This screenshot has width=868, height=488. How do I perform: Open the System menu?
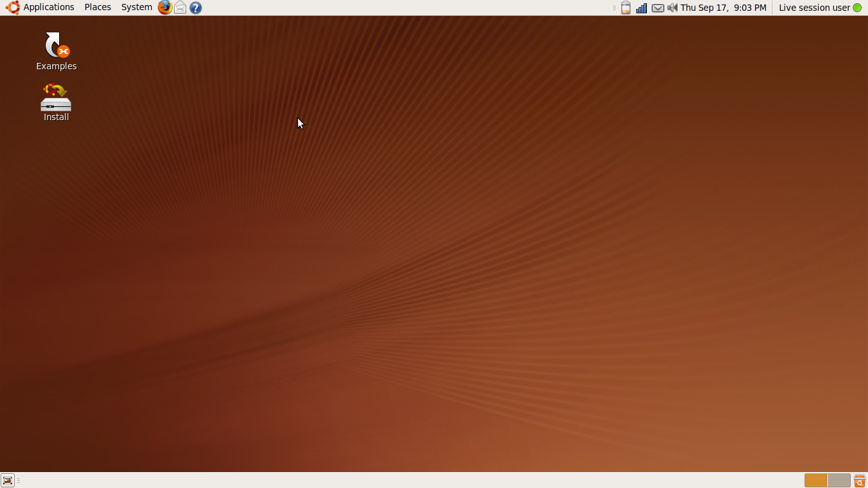137,8
